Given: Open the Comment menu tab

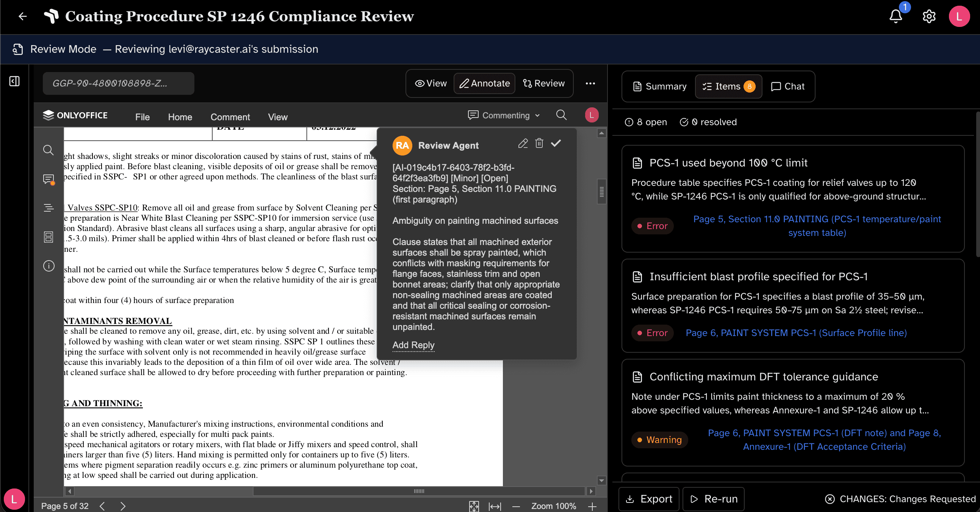Looking at the screenshot, I should click(x=230, y=117).
